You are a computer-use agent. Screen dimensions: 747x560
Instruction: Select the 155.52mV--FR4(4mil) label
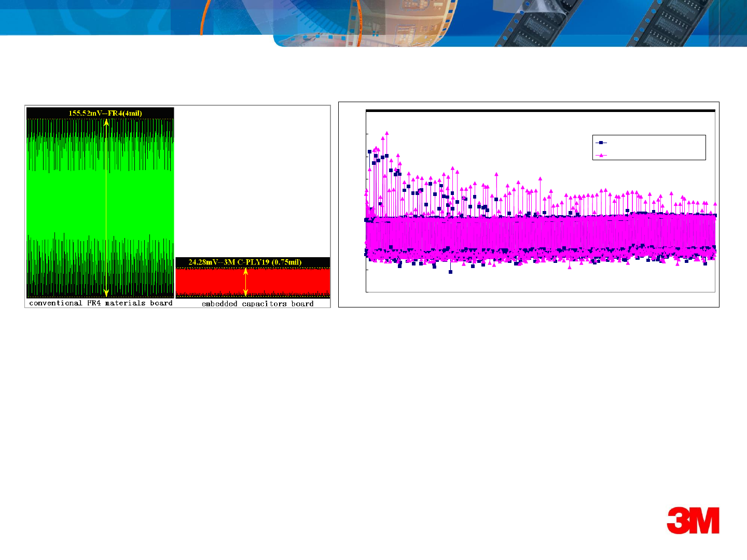pyautogui.click(x=105, y=113)
